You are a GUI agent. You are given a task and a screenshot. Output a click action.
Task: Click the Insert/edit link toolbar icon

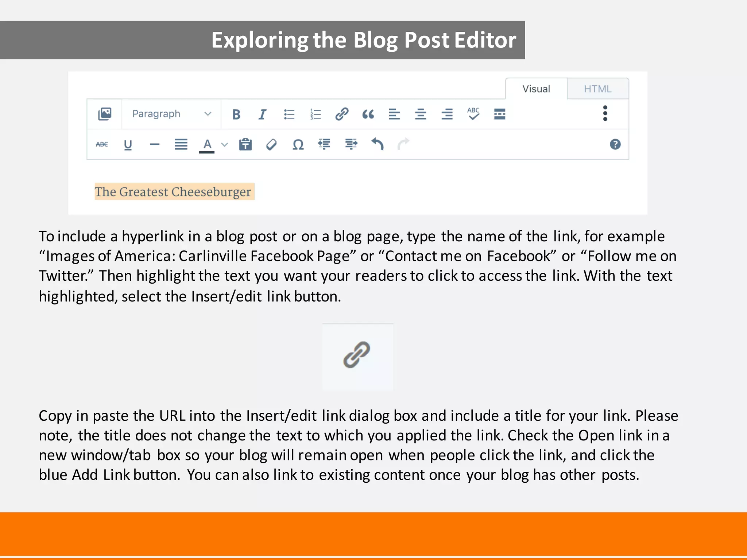(x=342, y=114)
